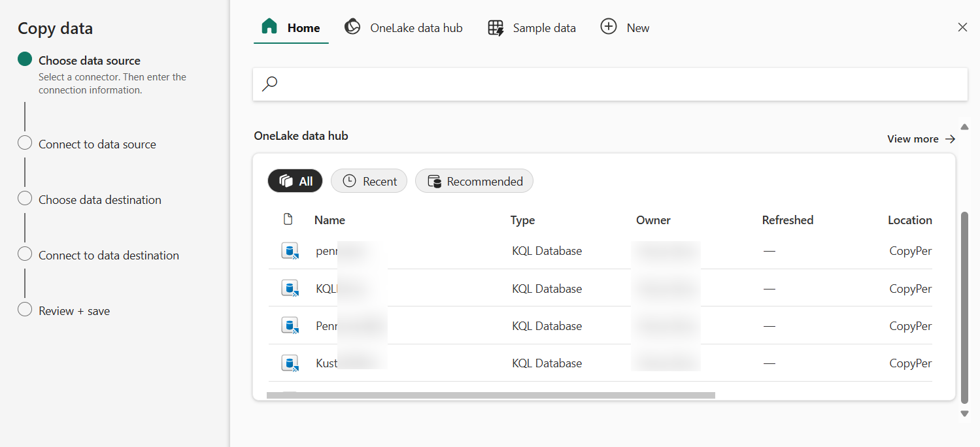Click the OneLake data hub tab icon
Image resolution: width=980 pixels, height=447 pixels.
(352, 27)
